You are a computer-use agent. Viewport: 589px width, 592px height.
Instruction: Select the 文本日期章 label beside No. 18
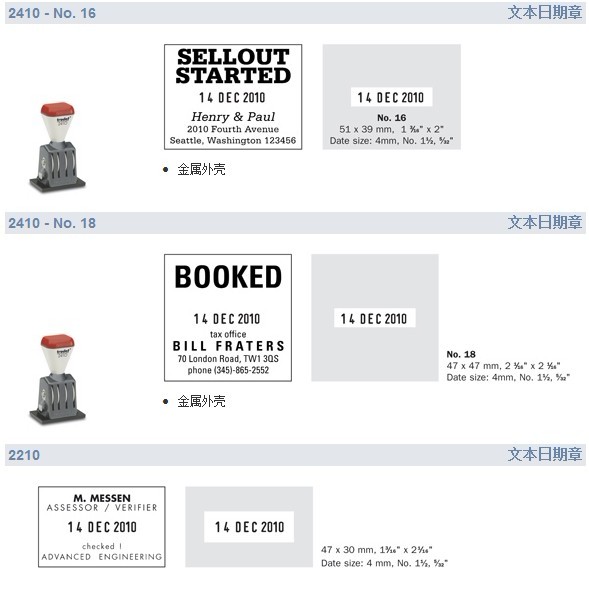coord(545,222)
